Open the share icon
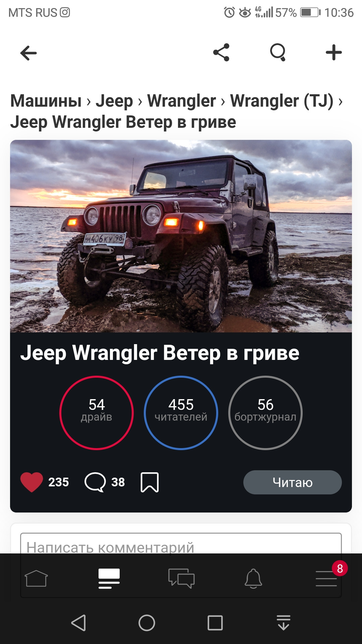The image size is (362, 644). coord(221,52)
